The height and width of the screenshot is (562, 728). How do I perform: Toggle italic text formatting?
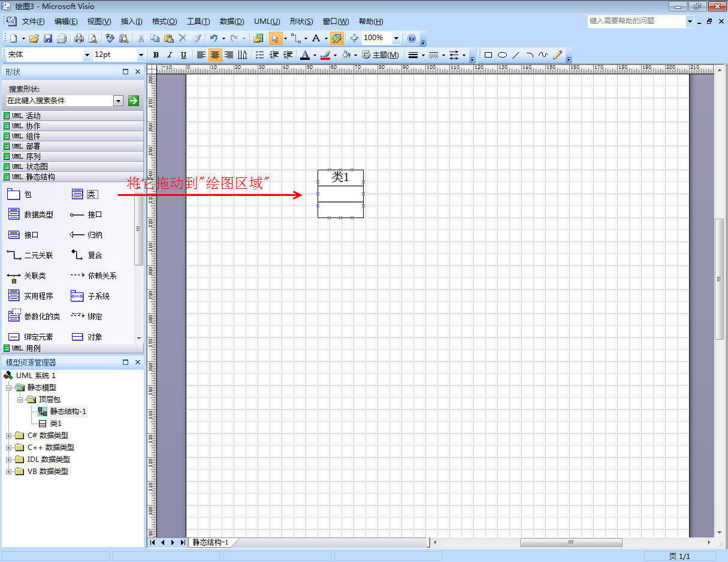coord(169,55)
